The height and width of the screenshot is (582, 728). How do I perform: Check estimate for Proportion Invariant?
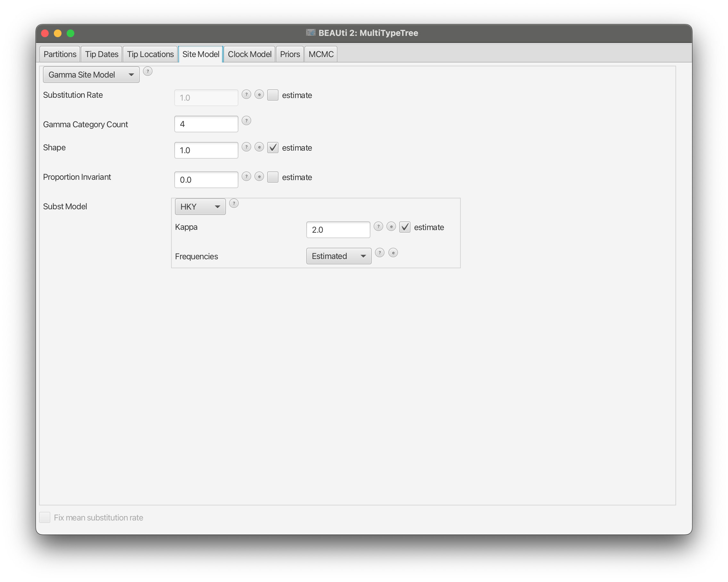click(272, 177)
